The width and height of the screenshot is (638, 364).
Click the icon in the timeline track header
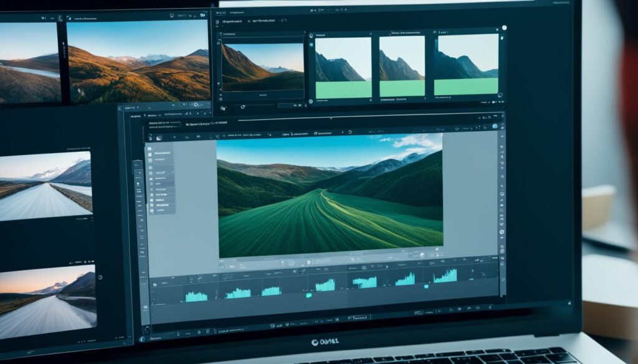(155, 284)
